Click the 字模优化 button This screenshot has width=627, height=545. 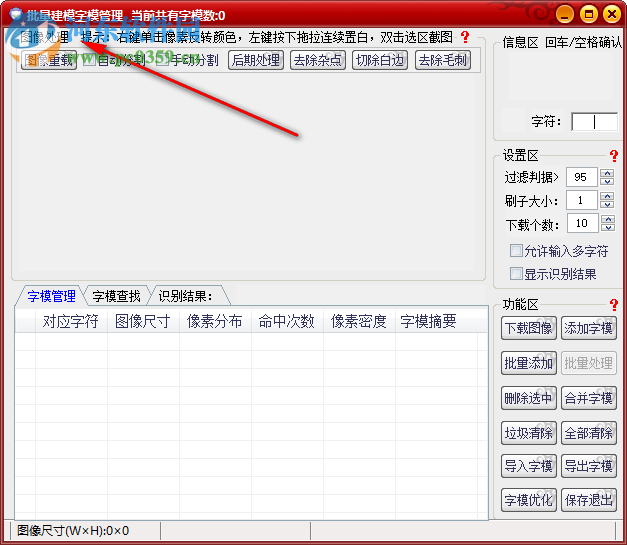pos(529,500)
